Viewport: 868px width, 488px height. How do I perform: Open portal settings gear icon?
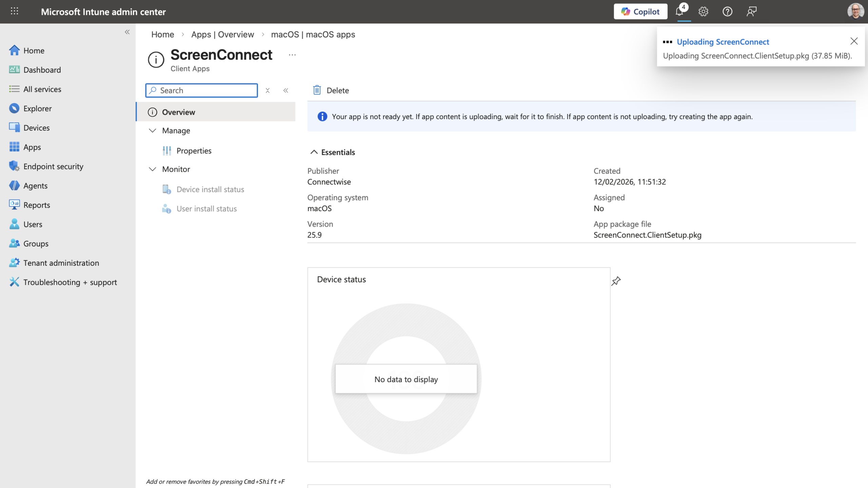[x=703, y=12]
